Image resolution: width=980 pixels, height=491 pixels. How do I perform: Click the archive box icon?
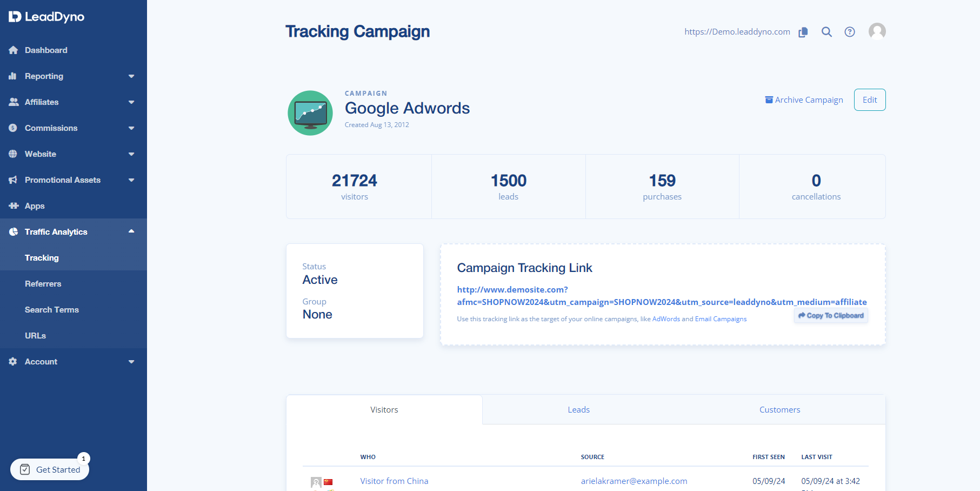(769, 100)
